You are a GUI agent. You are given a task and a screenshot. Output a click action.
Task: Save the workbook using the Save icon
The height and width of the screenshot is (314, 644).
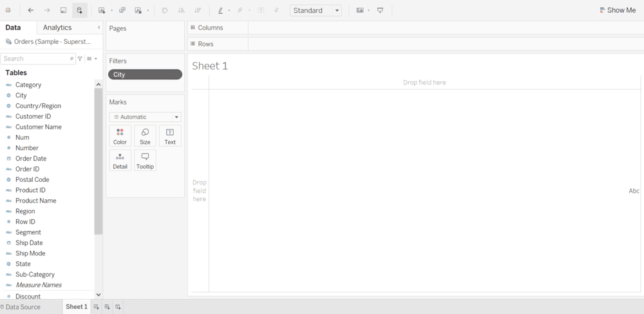pyautogui.click(x=63, y=10)
